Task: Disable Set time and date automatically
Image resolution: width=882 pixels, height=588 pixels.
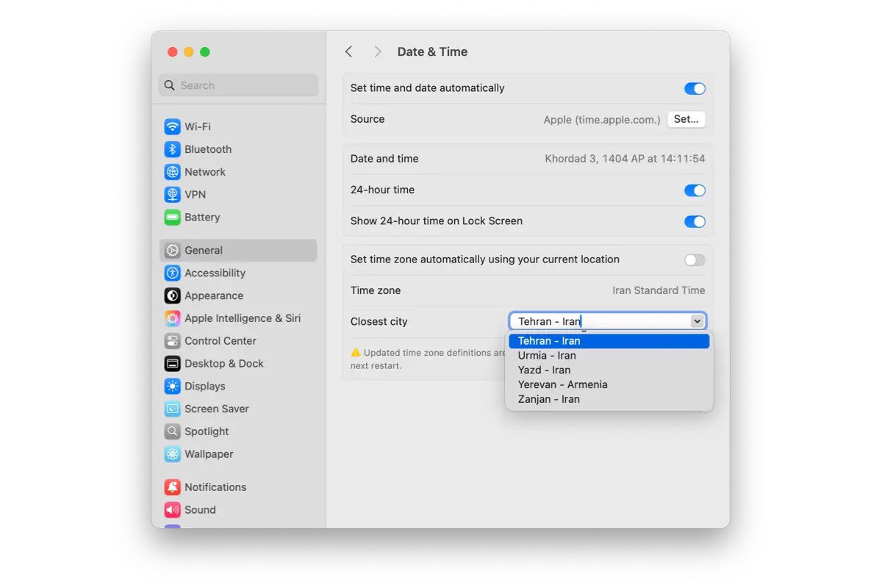Action: (x=695, y=88)
